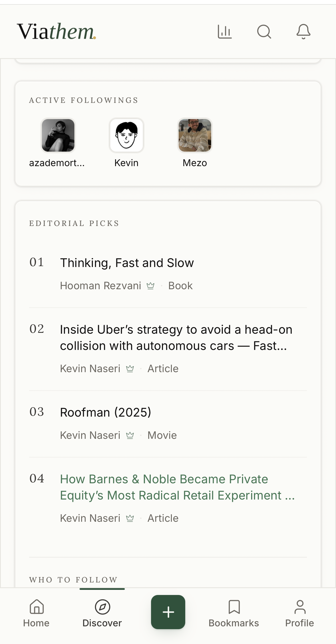This screenshot has width=336, height=644.
Task: Select the Bookmarks tab label
Action: coord(234,623)
